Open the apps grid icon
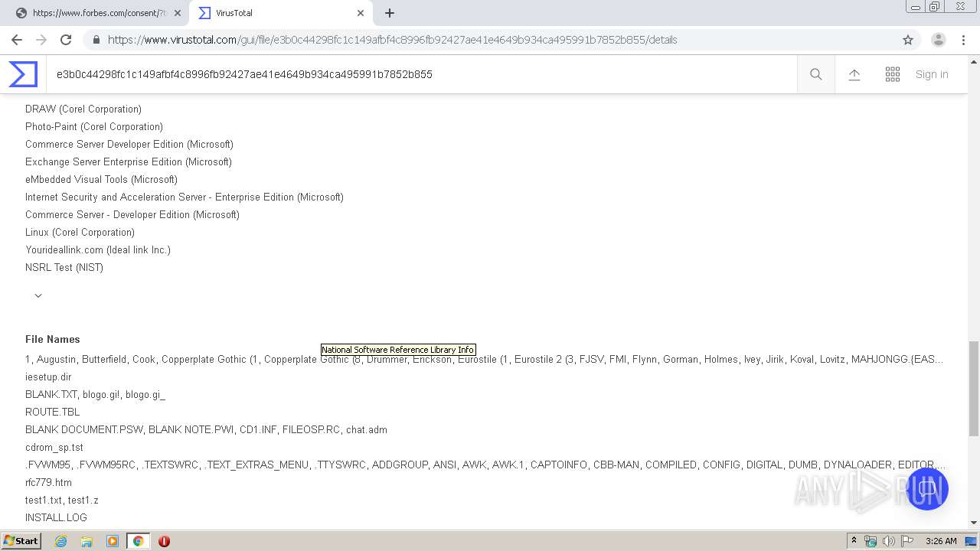 tap(893, 74)
